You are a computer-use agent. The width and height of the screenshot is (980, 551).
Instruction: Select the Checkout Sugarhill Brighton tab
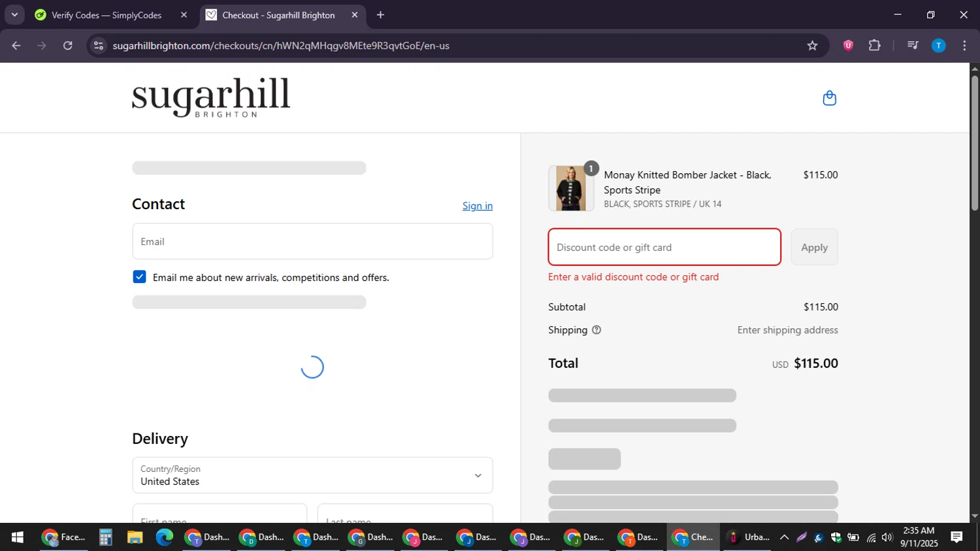(282, 15)
